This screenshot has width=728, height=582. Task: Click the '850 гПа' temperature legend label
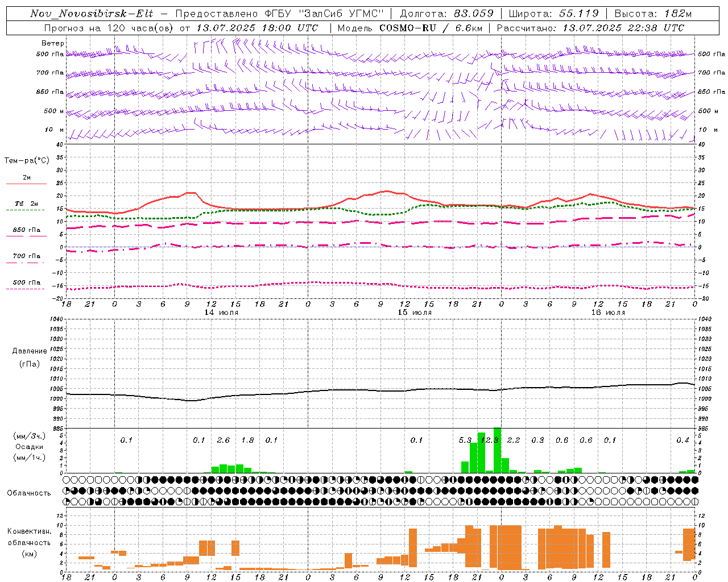pos(27,230)
